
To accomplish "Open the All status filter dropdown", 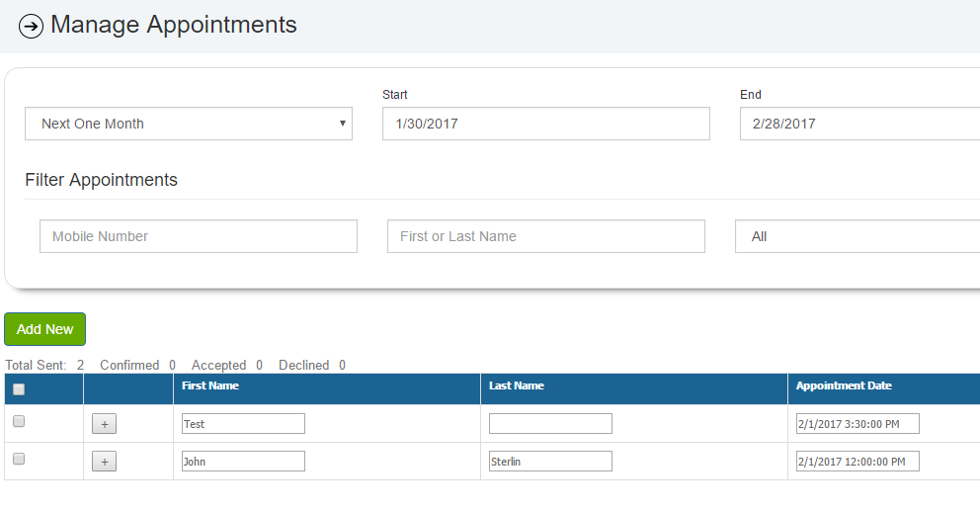I will tap(857, 236).
